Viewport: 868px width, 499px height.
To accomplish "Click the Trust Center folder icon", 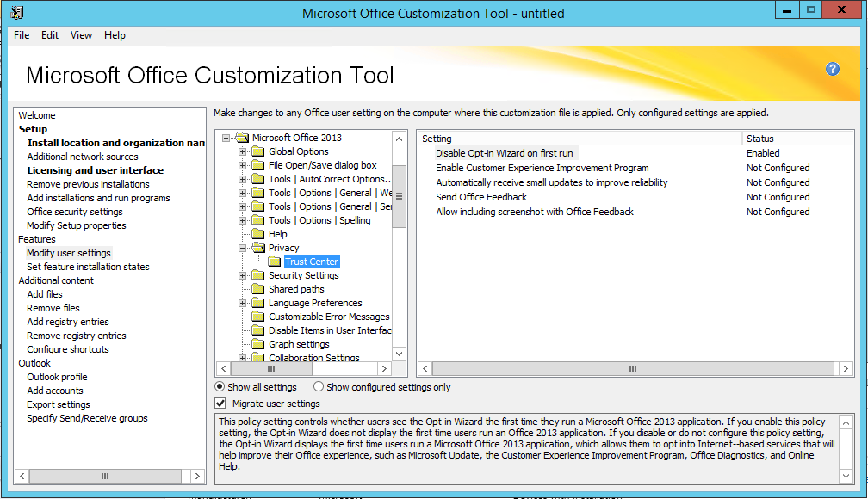I will 274,262.
